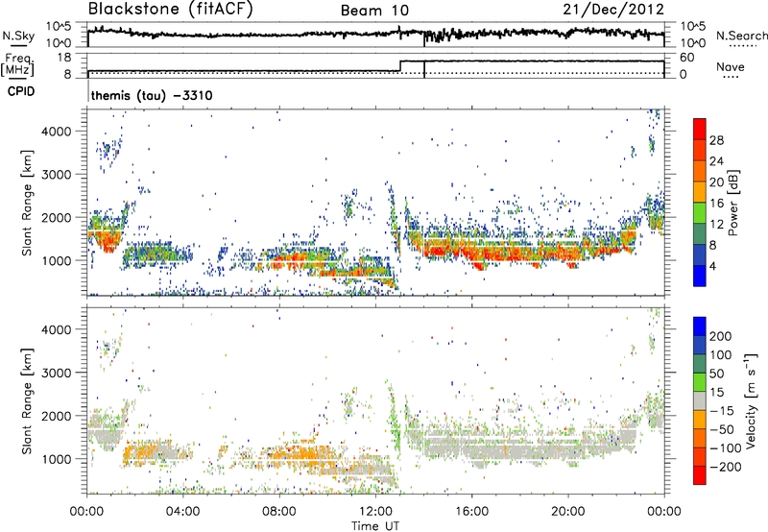768x532 pixels.
Task: Click the CPID row label
Action: (21, 91)
